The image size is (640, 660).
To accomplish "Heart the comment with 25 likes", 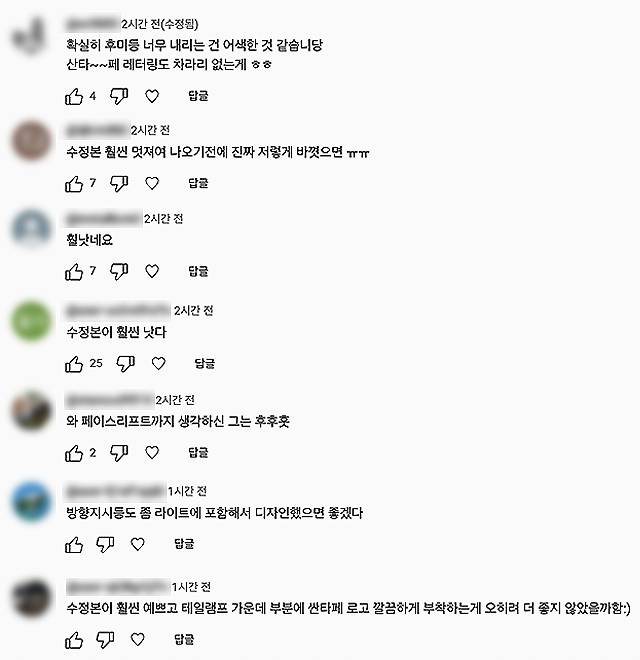I will (158, 363).
